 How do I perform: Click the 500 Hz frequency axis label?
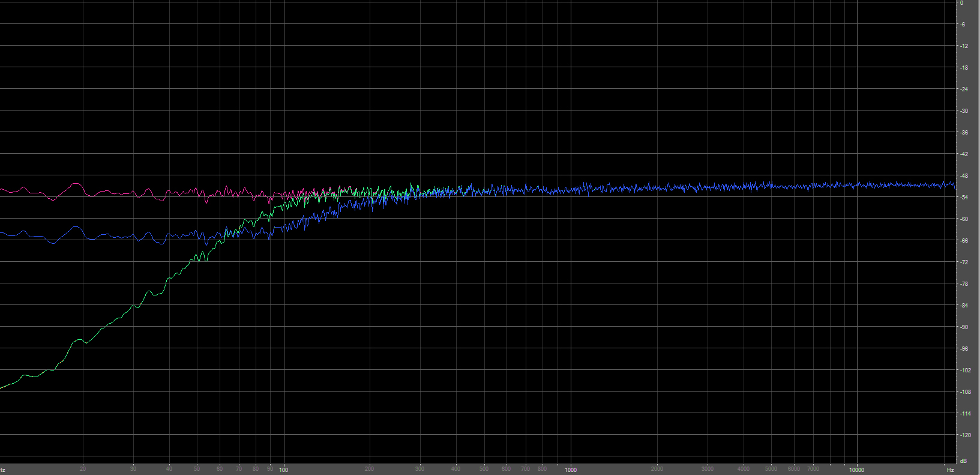pos(484,469)
